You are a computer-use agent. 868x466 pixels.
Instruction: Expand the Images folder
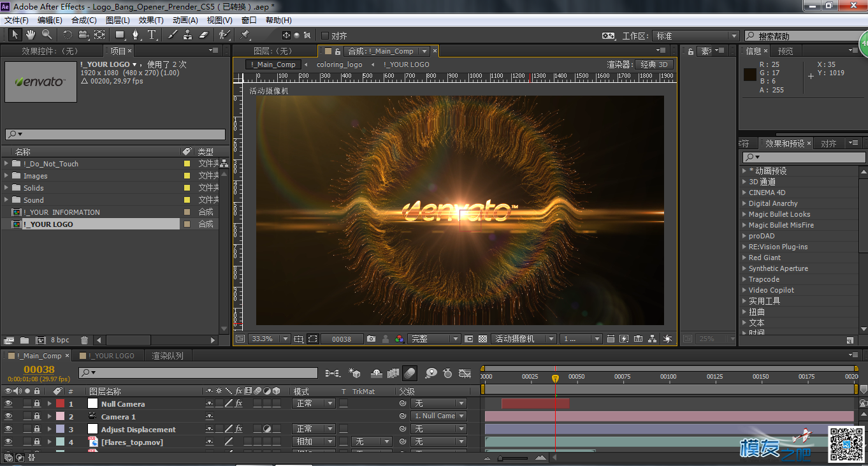tap(6, 176)
